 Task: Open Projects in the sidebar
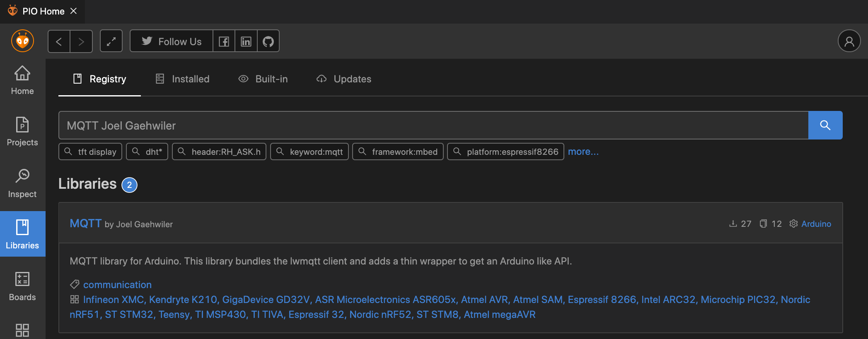(x=22, y=132)
